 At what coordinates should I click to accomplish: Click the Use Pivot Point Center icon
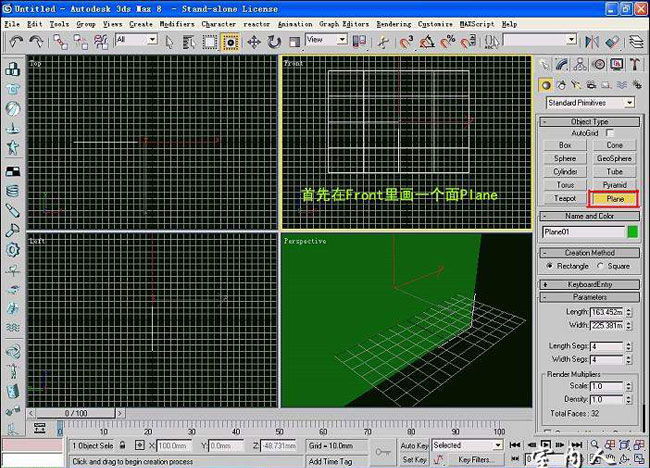click(x=359, y=41)
